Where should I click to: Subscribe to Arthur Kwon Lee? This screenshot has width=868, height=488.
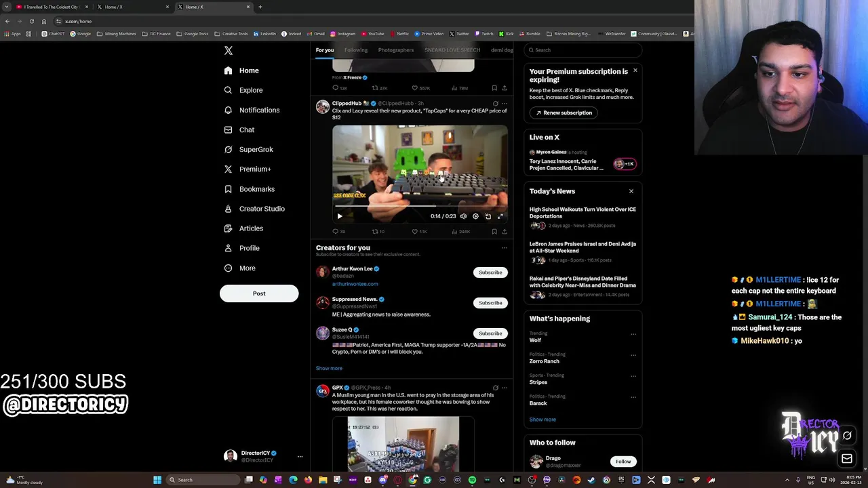tap(490, 272)
